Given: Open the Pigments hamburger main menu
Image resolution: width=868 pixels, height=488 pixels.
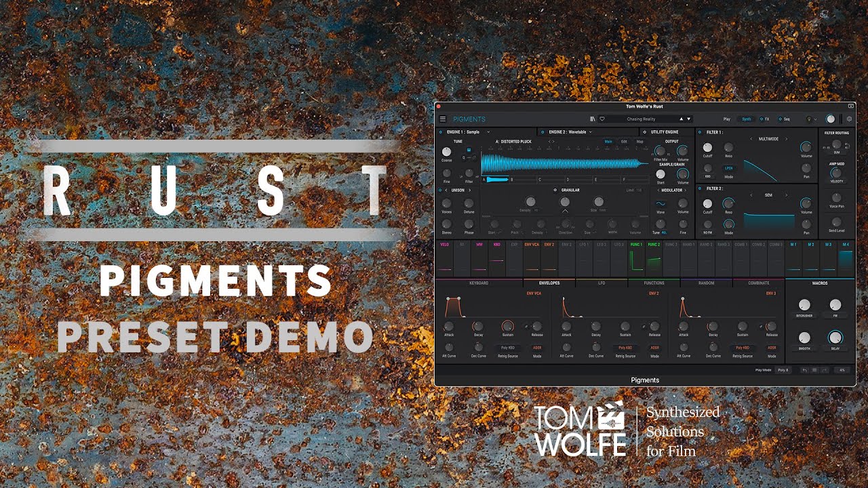Looking at the screenshot, I should [443, 119].
